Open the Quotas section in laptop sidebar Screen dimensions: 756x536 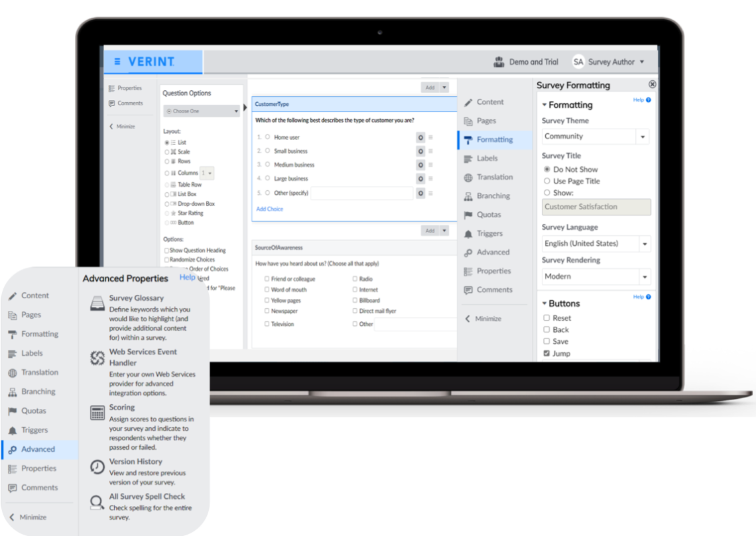click(x=489, y=215)
